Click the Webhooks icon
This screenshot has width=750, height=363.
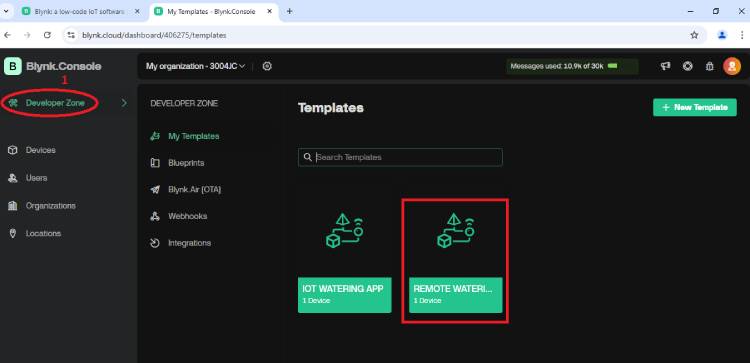click(155, 216)
